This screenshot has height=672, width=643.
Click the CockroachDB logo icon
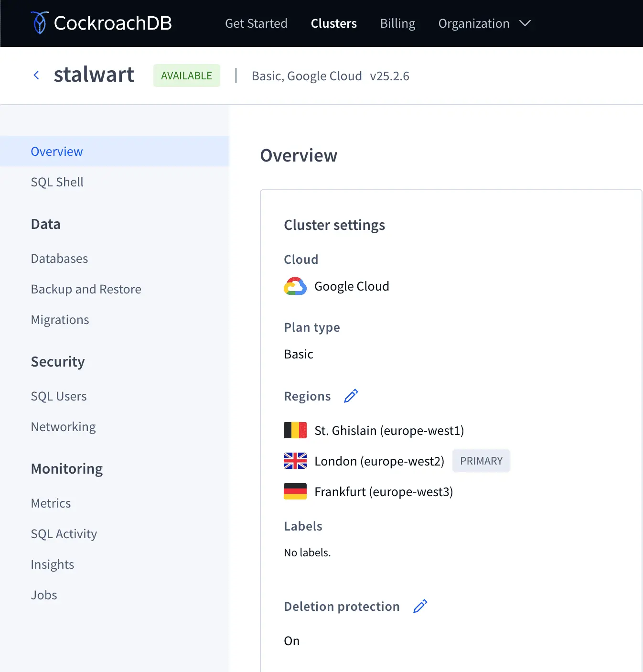tap(40, 23)
